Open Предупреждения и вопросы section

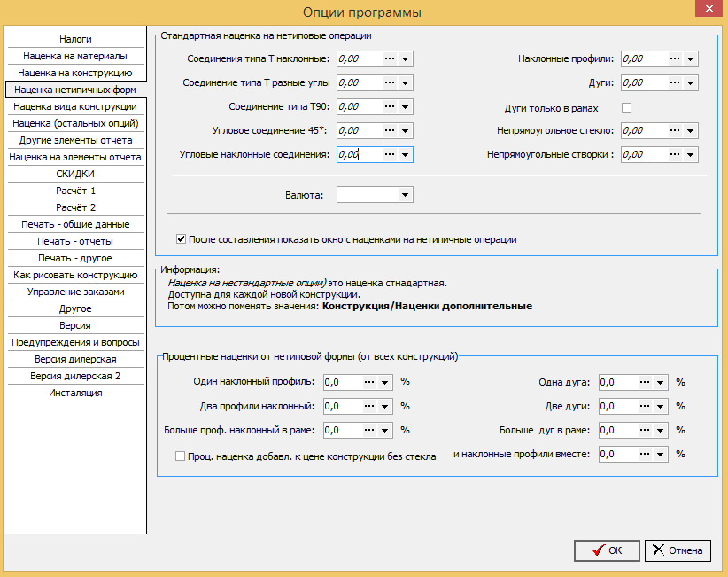coord(75,342)
